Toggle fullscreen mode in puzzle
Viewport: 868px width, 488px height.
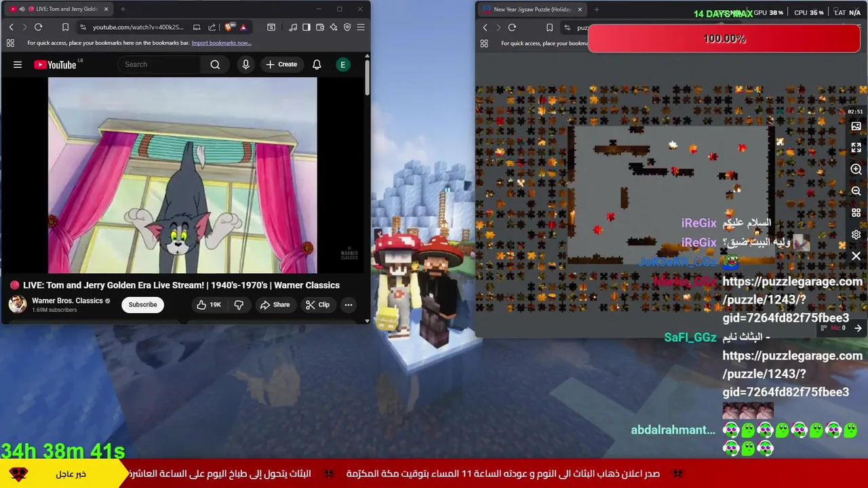click(856, 148)
